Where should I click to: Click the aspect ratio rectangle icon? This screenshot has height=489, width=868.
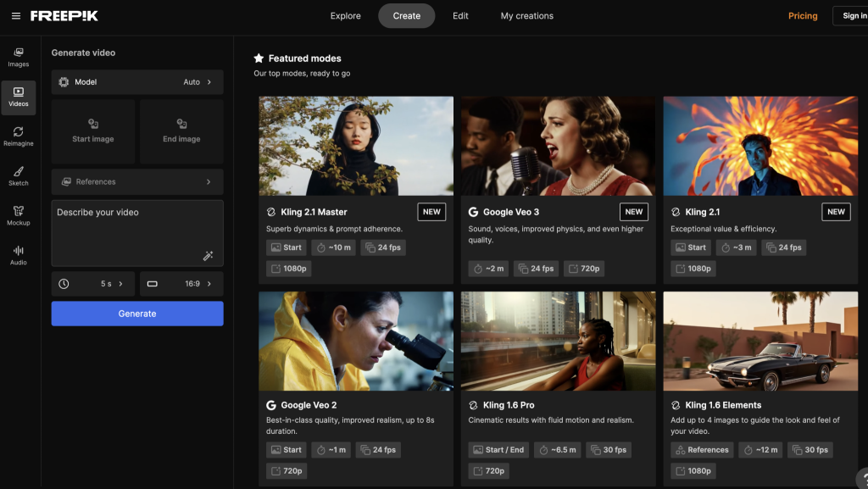[153, 284]
